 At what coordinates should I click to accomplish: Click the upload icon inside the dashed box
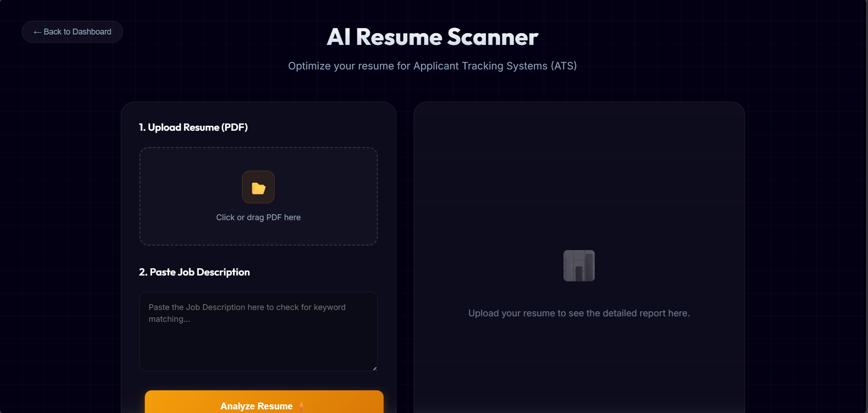pos(258,187)
